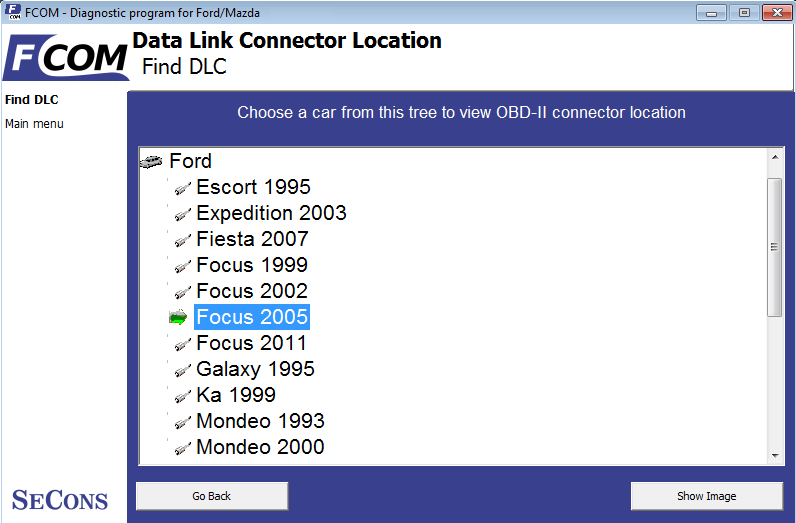Image resolution: width=796 pixels, height=523 pixels.
Task: Click the SECONS logo link
Action: coord(60,500)
